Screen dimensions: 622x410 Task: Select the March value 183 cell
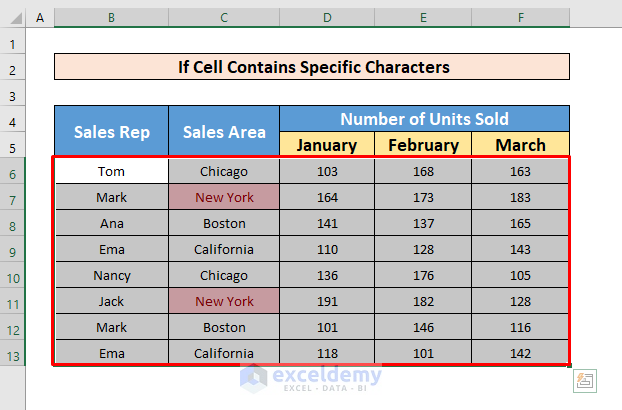click(520, 198)
